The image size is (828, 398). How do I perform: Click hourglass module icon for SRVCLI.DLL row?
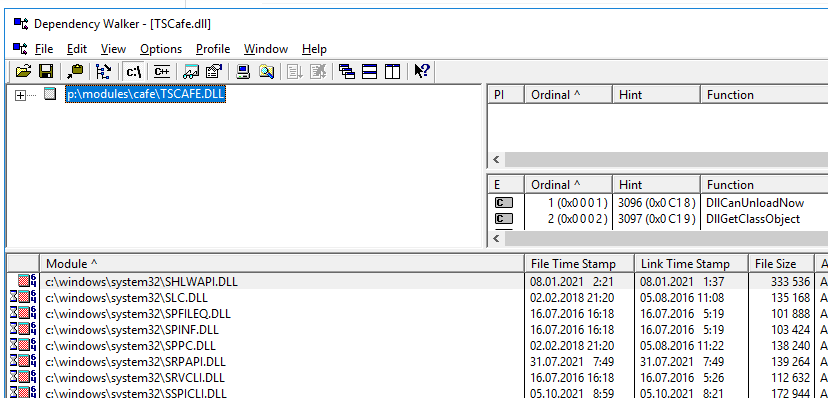(x=23, y=378)
